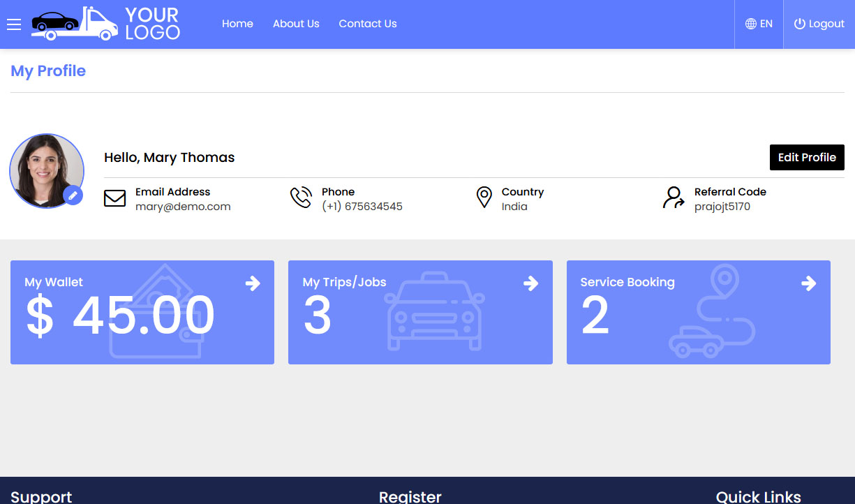Open the hamburger side menu
Viewport: 855px width, 504px height.
pos(14,24)
